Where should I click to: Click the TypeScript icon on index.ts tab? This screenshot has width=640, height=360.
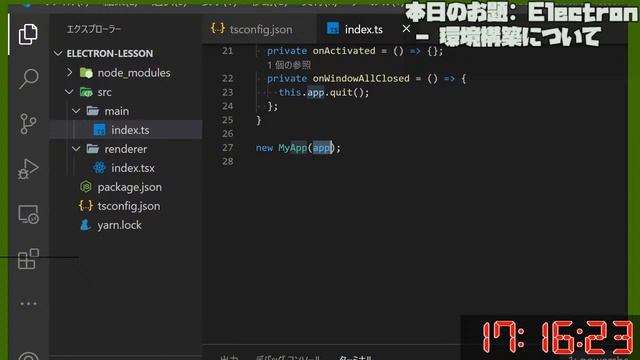[x=333, y=28]
